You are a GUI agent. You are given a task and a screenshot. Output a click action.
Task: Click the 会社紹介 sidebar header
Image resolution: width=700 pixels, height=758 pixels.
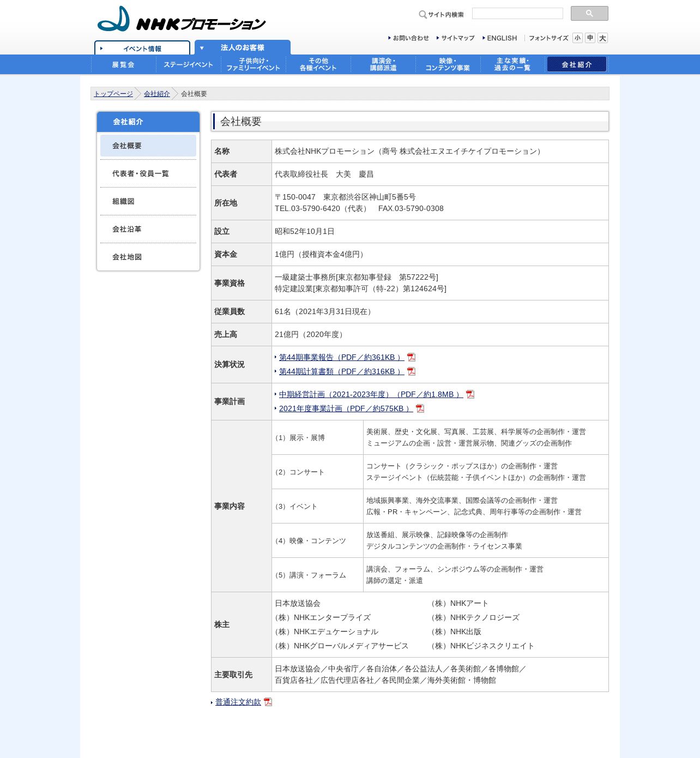click(148, 122)
